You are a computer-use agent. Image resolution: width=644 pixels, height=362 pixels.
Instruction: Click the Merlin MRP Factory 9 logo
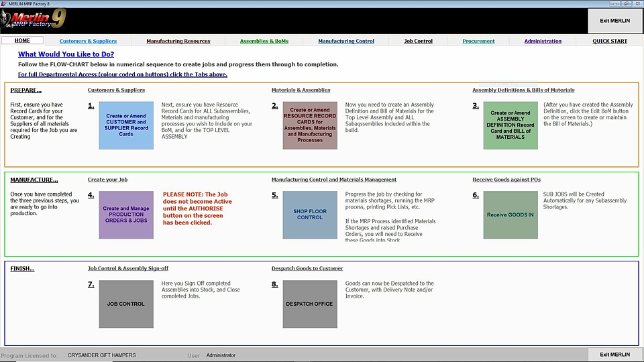coord(34,21)
